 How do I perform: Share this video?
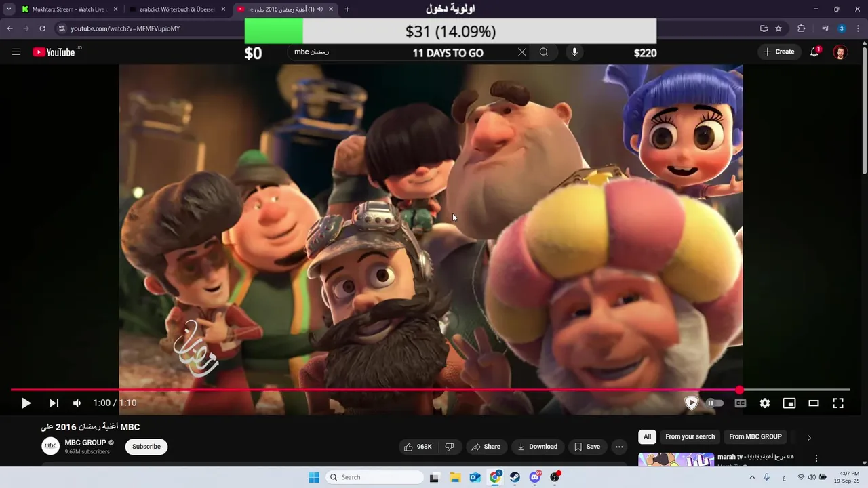click(x=486, y=447)
